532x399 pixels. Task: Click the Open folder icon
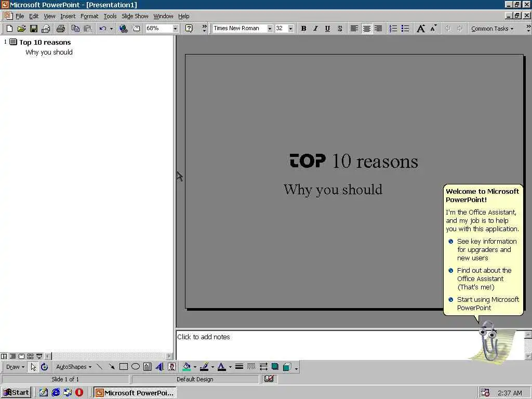tap(21, 29)
